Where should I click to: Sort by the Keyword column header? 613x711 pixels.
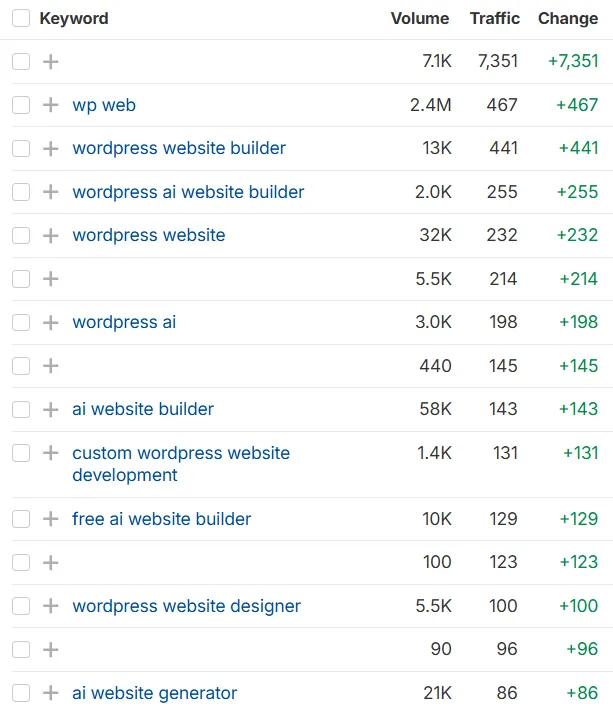coord(74,19)
